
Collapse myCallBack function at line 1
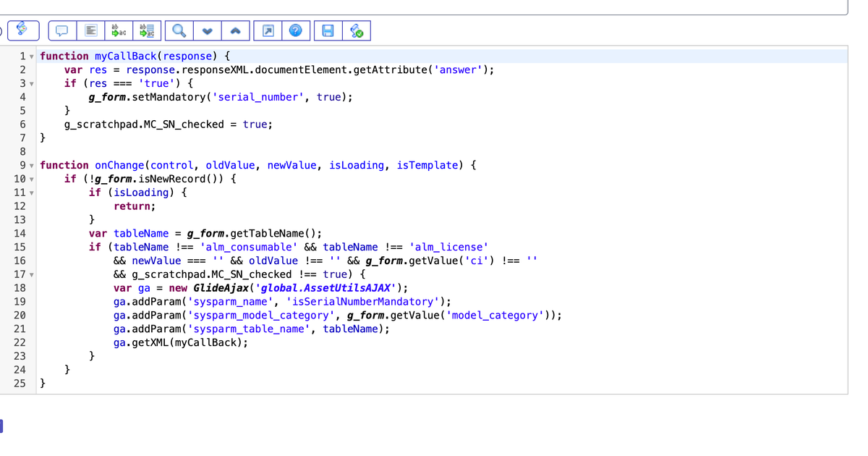(x=33, y=56)
